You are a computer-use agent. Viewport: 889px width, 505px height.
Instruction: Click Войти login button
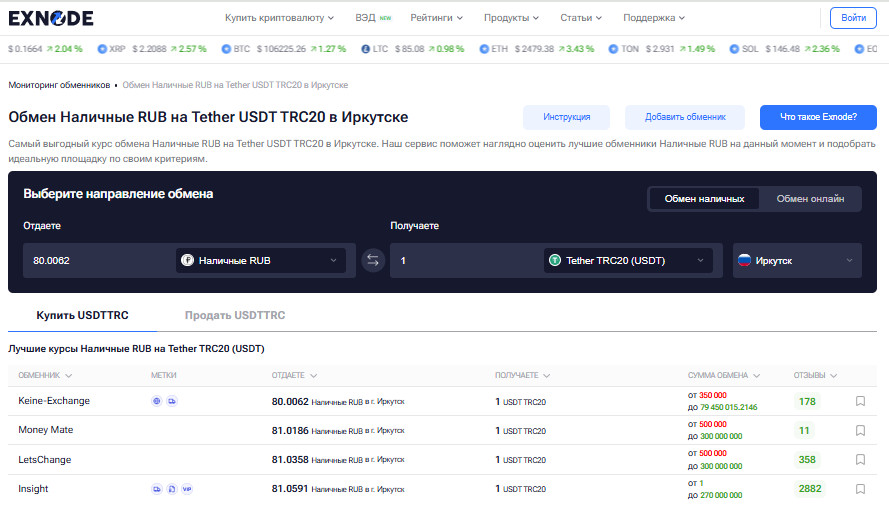853,18
